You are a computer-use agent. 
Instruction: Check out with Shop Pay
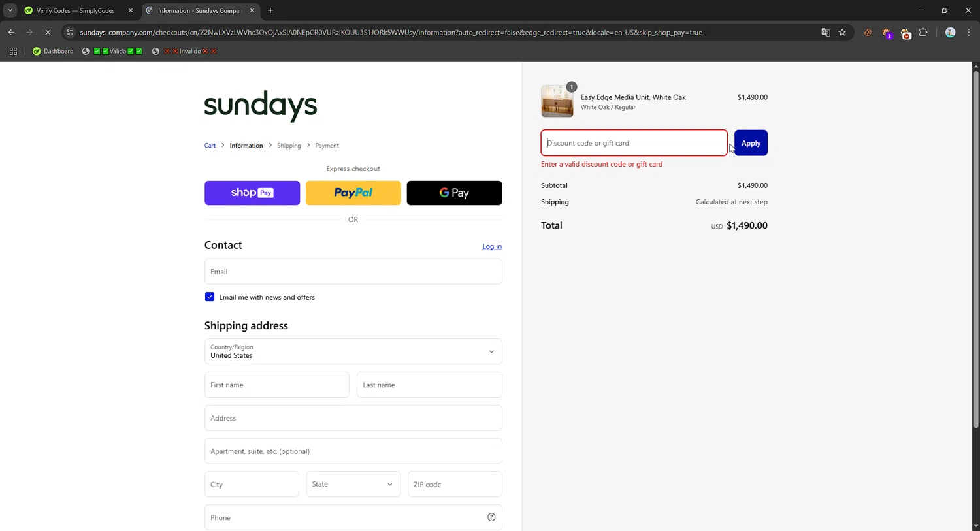click(252, 193)
